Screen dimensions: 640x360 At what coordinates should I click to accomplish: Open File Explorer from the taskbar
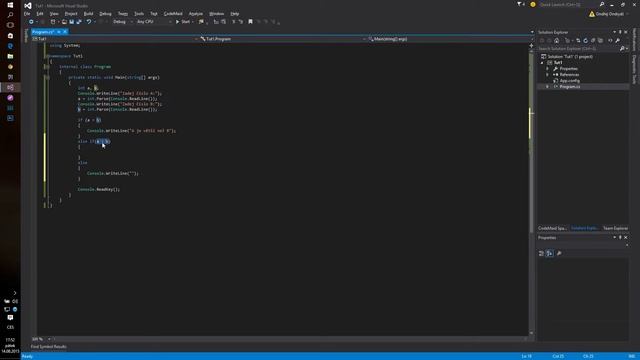10,56
